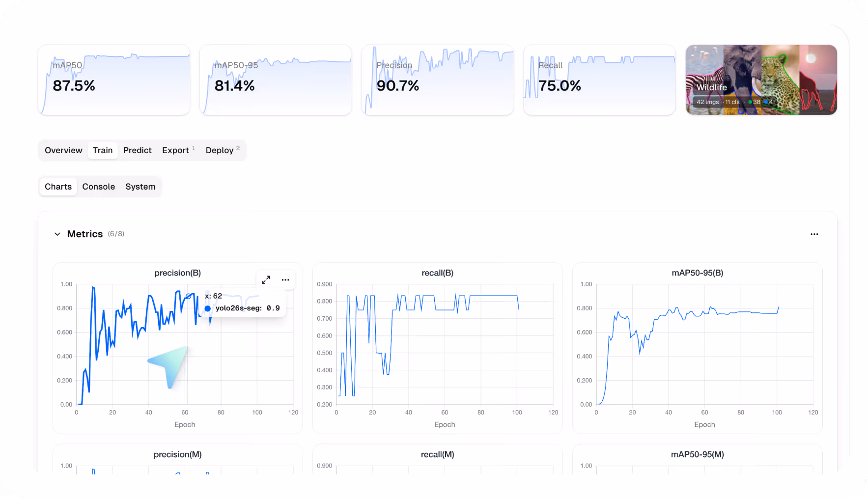Click the yolo26s-seg tooltip legend entry

pos(242,308)
